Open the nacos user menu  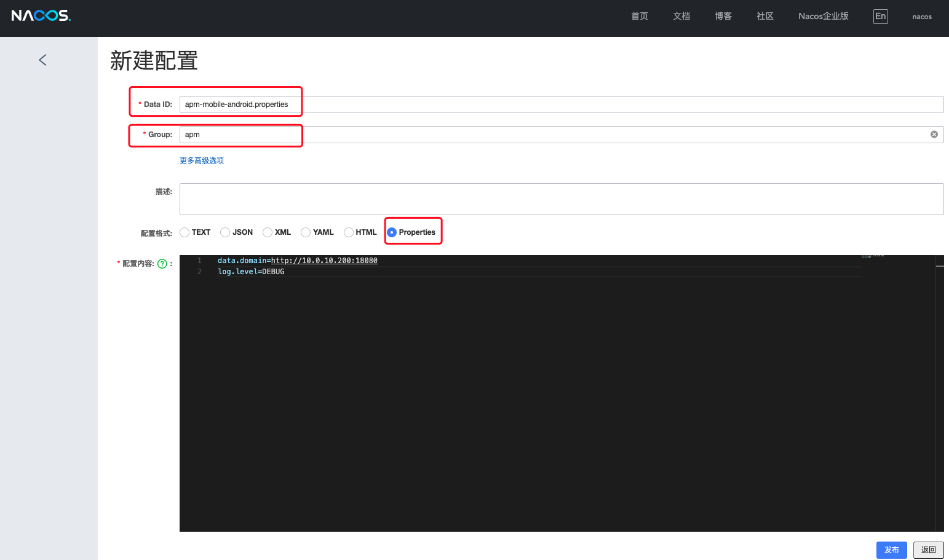tap(922, 17)
